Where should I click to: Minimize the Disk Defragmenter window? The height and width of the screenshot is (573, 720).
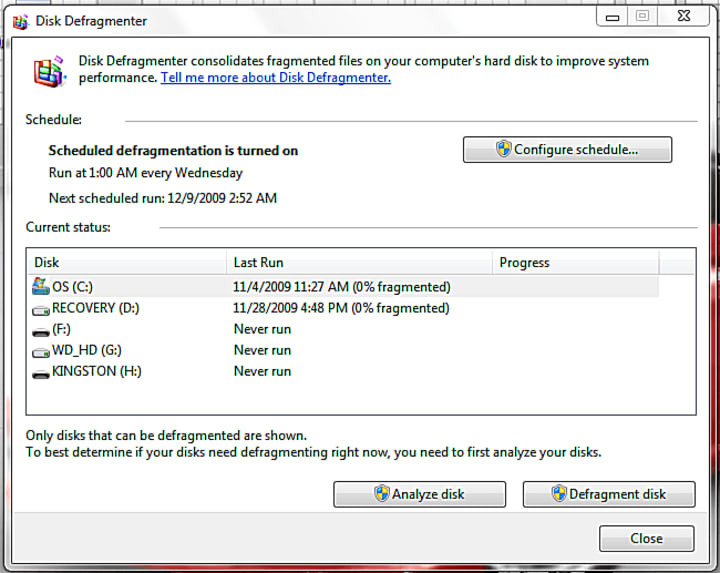[x=612, y=17]
